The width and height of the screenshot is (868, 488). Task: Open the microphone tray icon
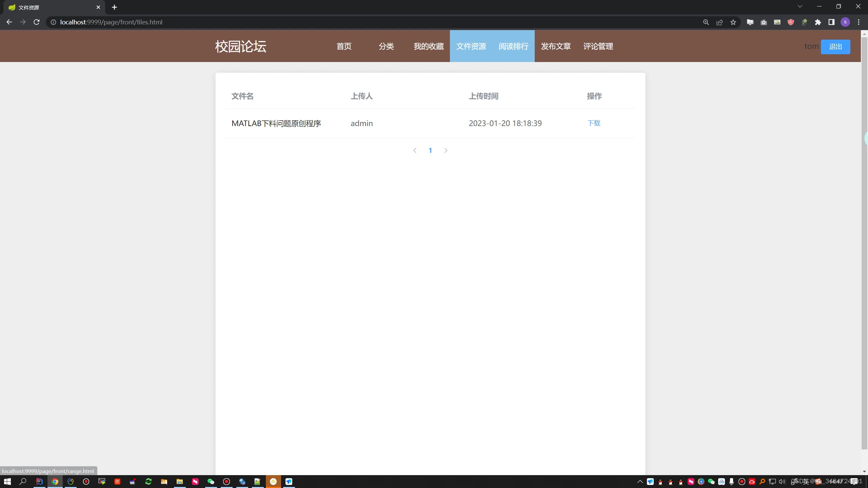tap(731, 482)
